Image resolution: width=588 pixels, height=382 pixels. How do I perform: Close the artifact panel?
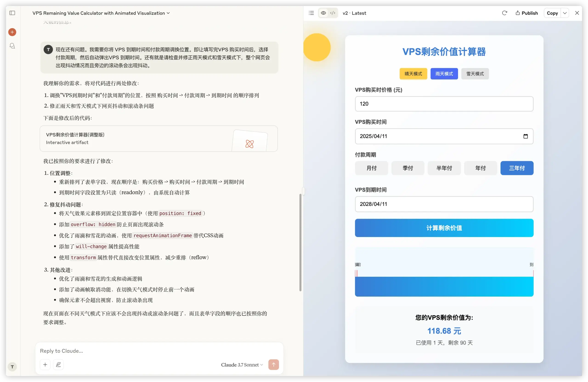(577, 13)
